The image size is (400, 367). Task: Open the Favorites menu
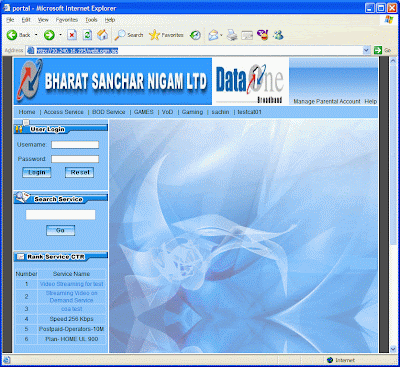[67, 20]
